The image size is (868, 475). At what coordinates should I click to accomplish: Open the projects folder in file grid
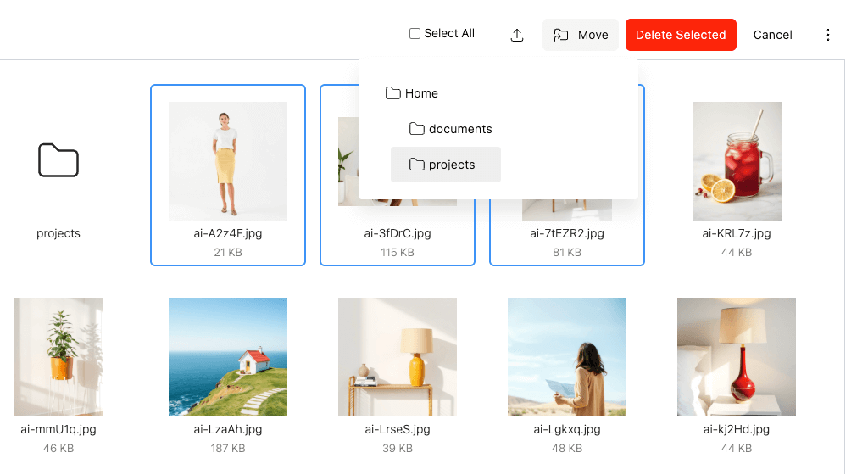pos(58,160)
